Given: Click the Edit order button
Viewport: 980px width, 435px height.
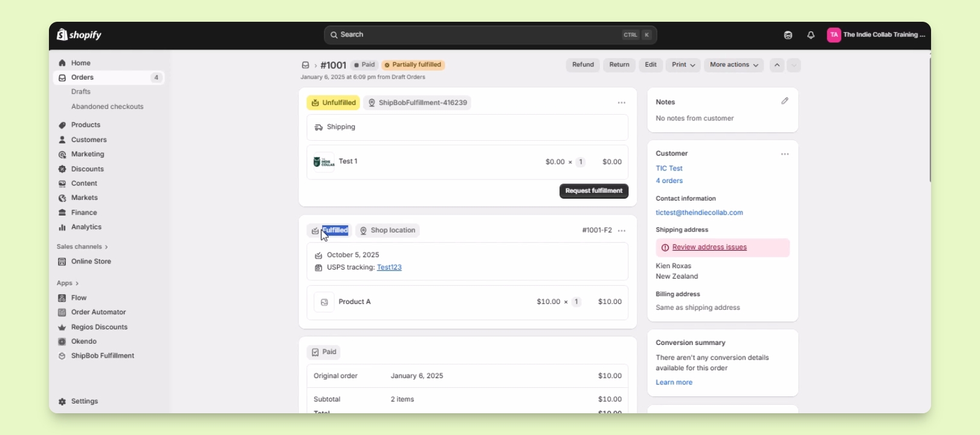Looking at the screenshot, I should pyautogui.click(x=651, y=65).
